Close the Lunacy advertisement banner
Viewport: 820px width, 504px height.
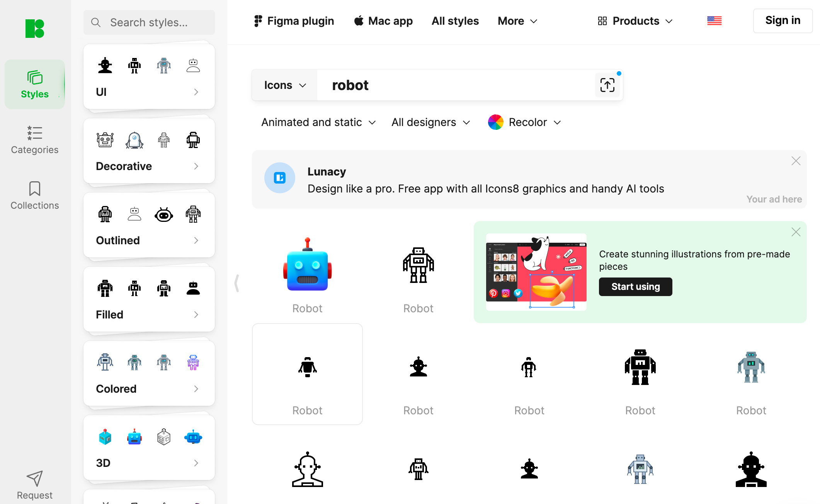click(796, 160)
